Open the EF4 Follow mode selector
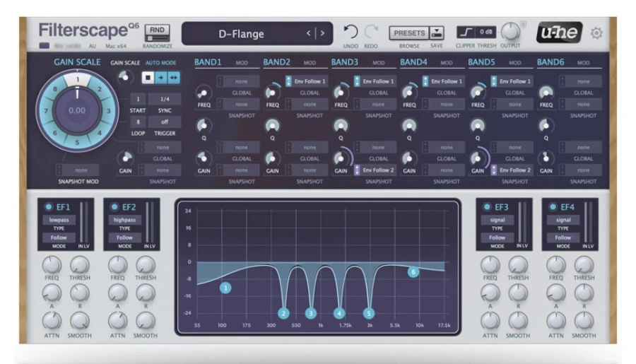Viewport: 636px width, 364px height. tap(563, 237)
